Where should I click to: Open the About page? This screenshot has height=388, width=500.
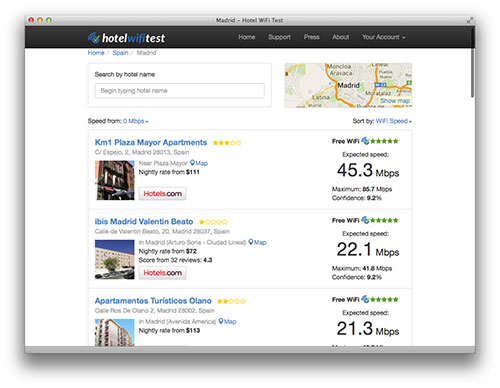pos(340,37)
